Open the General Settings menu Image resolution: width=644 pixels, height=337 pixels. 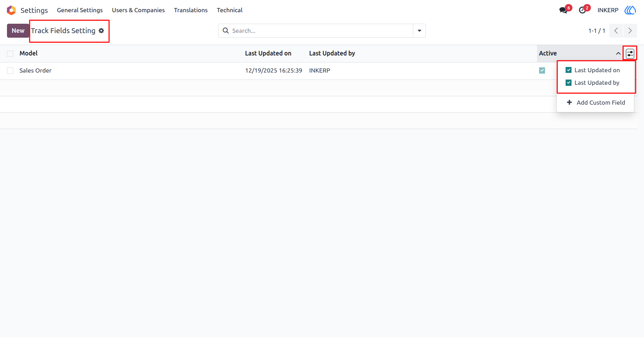[80, 10]
